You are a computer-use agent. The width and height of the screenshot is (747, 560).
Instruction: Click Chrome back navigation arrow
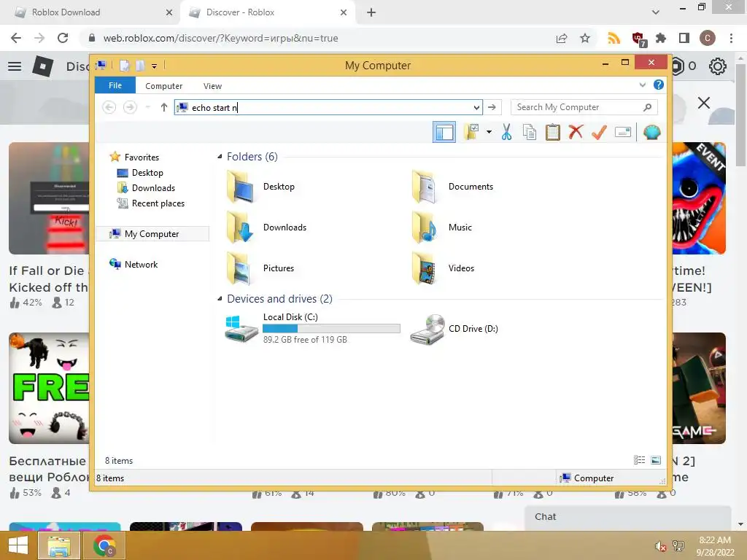click(x=16, y=38)
